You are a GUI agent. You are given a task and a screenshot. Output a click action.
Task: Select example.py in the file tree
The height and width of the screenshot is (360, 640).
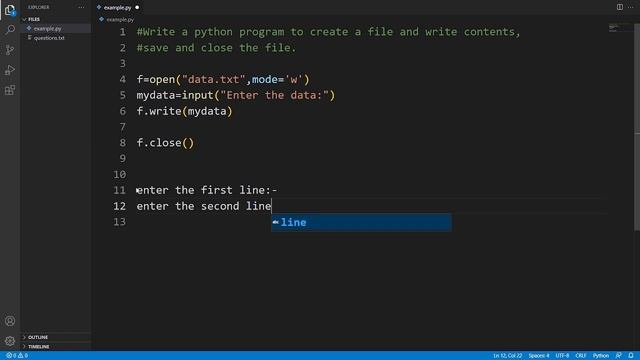click(56, 29)
